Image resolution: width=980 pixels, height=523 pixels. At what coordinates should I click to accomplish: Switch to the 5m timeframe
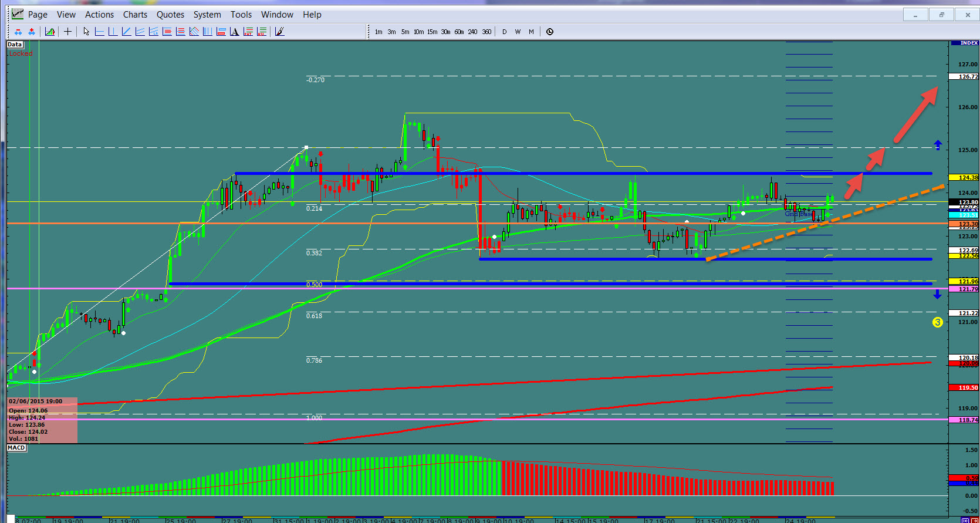405,32
